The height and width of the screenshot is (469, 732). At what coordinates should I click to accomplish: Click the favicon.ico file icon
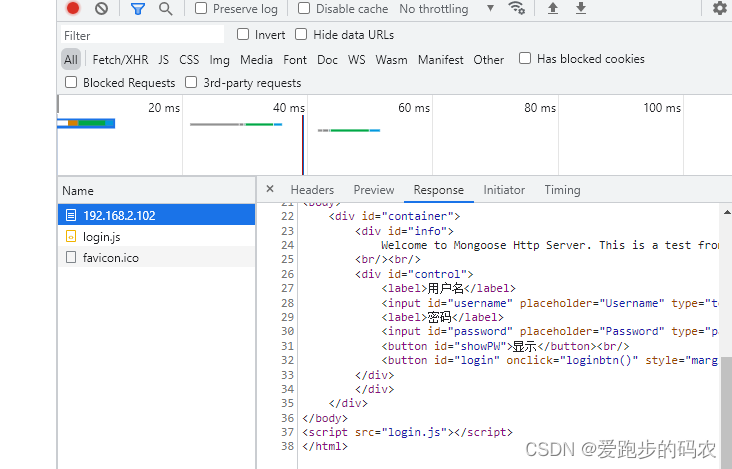coord(71,257)
